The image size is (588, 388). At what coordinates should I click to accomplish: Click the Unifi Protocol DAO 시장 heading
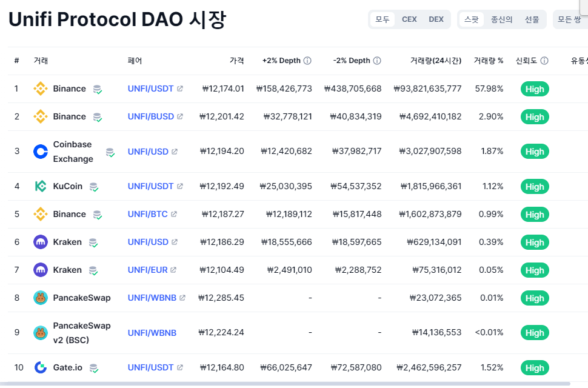(118, 19)
